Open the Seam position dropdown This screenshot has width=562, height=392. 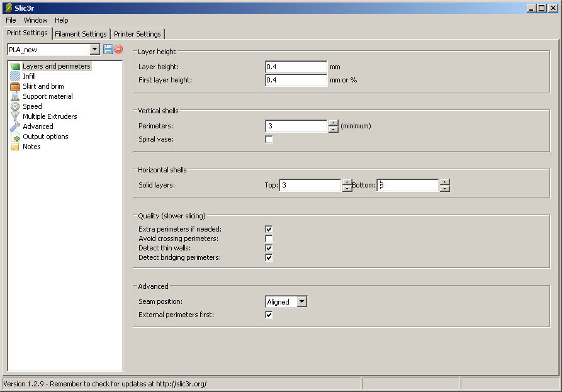point(302,302)
